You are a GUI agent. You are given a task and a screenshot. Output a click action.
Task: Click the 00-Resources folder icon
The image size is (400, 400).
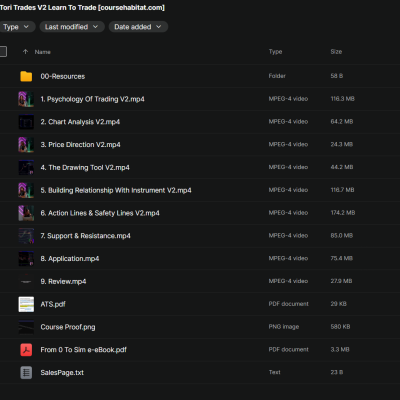(26, 76)
